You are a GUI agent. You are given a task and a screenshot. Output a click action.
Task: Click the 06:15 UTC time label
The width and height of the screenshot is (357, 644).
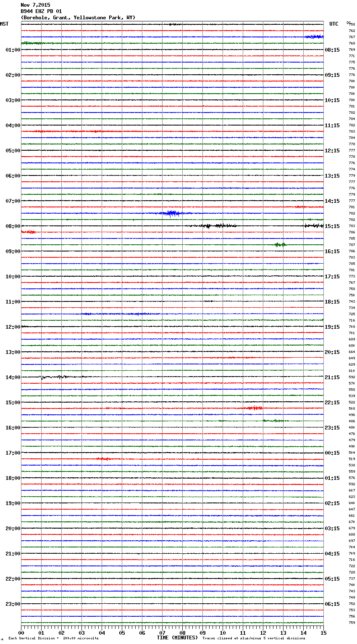pyautogui.click(x=332, y=604)
